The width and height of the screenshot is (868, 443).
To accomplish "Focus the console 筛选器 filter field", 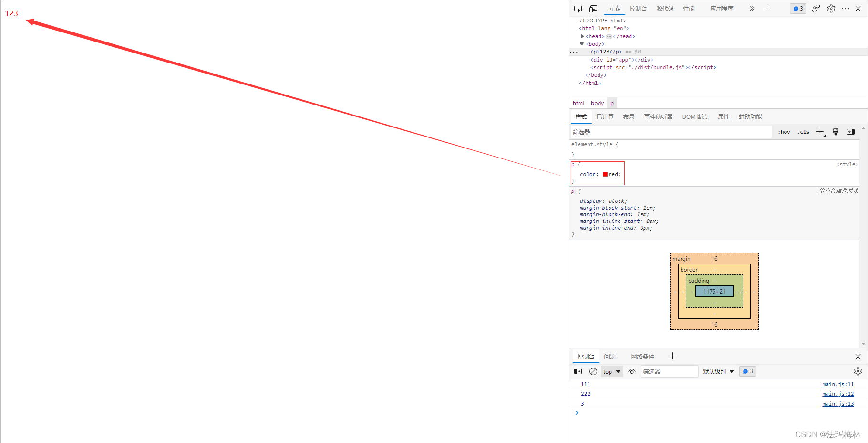I will coord(669,371).
